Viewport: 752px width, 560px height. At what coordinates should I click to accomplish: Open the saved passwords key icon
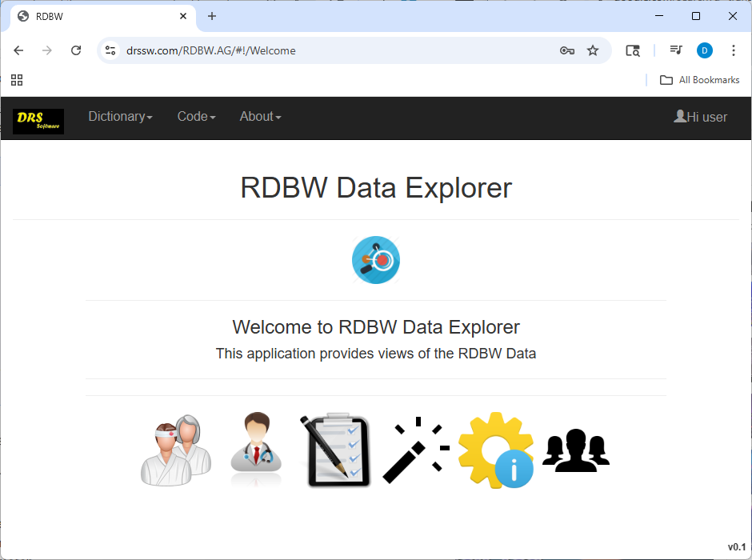(x=567, y=50)
